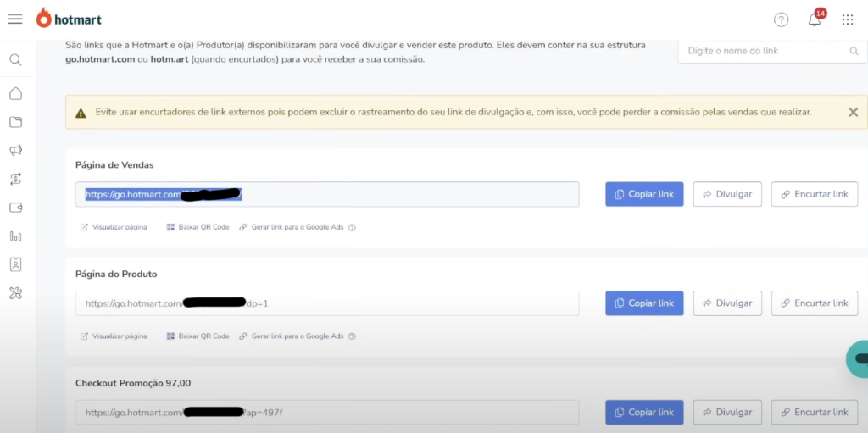The width and height of the screenshot is (868, 433).
Task: Click Divulgar for Página de Vendas
Action: point(727,194)
